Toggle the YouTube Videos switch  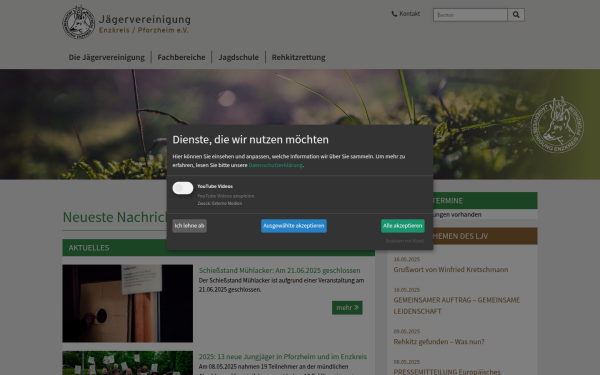(183, 188)
